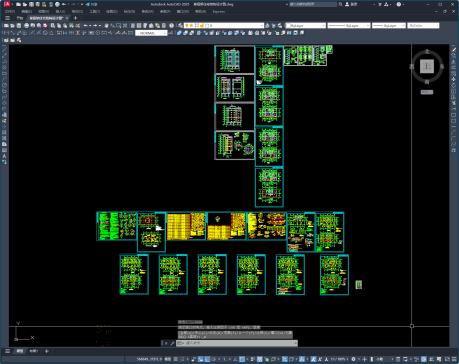Click the Help question mark in standard toolbar
Viewport: 459px width, 364px height.
coord(171,25)
